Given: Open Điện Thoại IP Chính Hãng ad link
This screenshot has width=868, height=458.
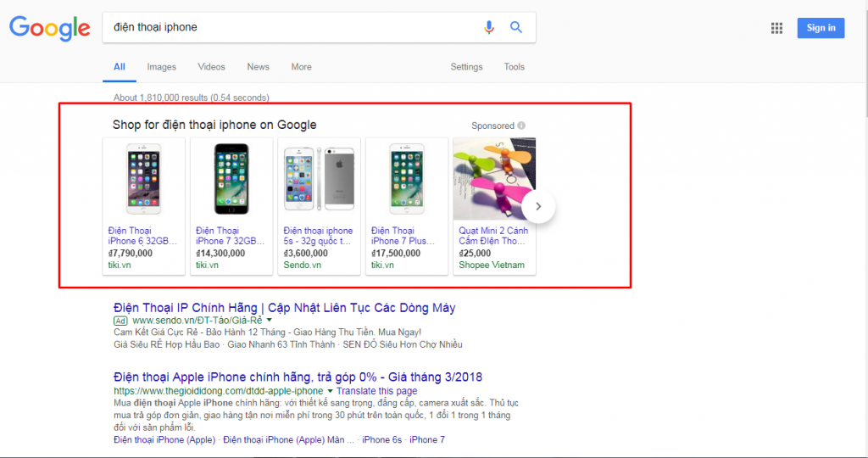Looking at the screenshot, I should (x=284, y=307).
